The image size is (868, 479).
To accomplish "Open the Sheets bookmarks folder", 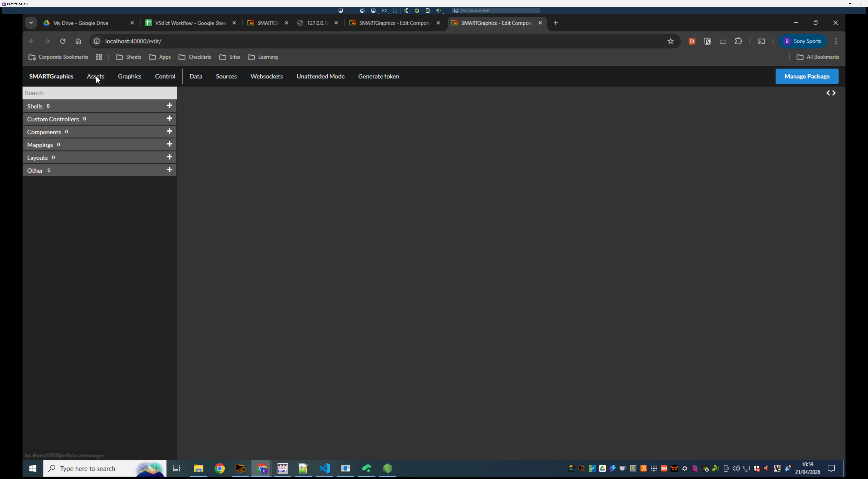I will click(128, 57).
